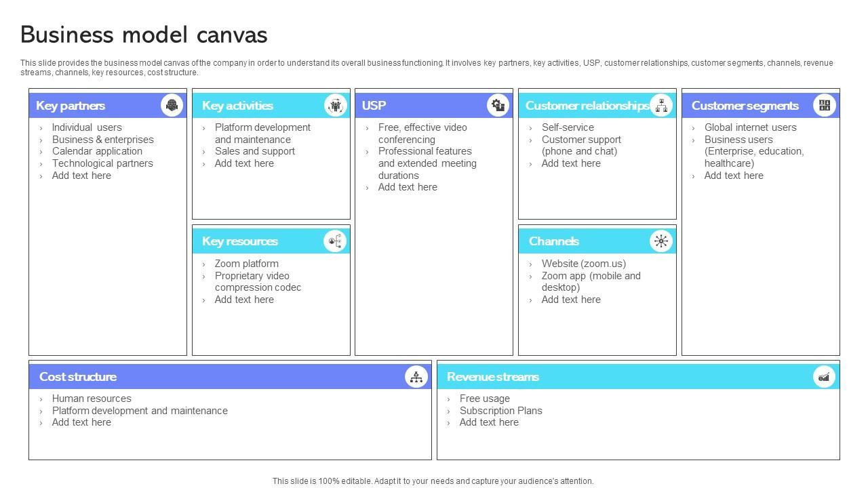Click the Calendar application bullet
This screenshot has height=488, width=868.
pos(97,151)
